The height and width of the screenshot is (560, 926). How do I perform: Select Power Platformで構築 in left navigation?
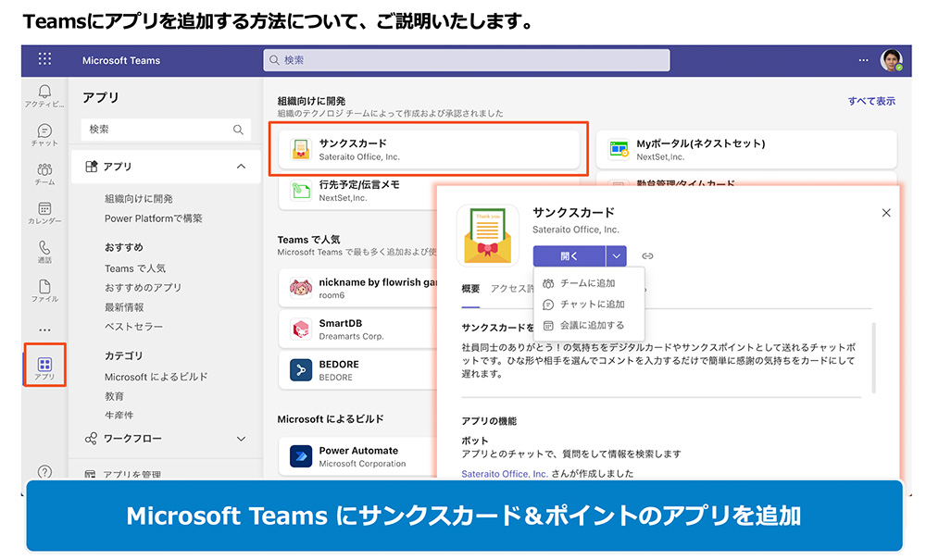pyautogui.click(x=154, y=218)
